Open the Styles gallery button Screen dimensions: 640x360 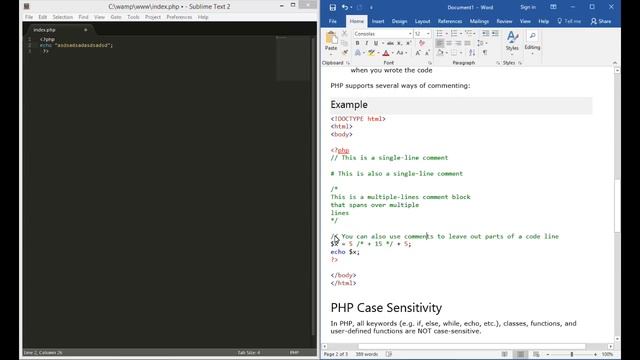coord(512,42)
